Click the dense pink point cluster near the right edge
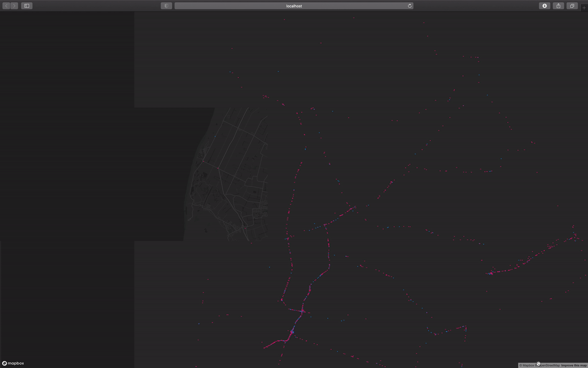 tap(491, 273)
